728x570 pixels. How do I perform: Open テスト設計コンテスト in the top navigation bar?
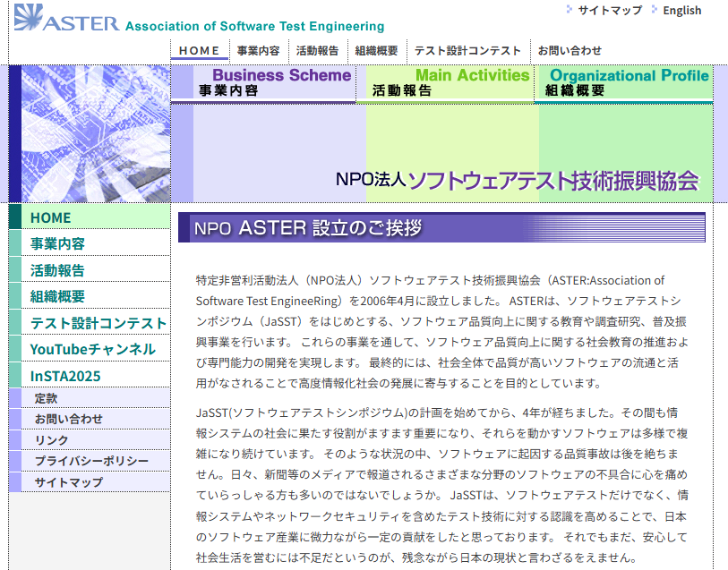467,50
